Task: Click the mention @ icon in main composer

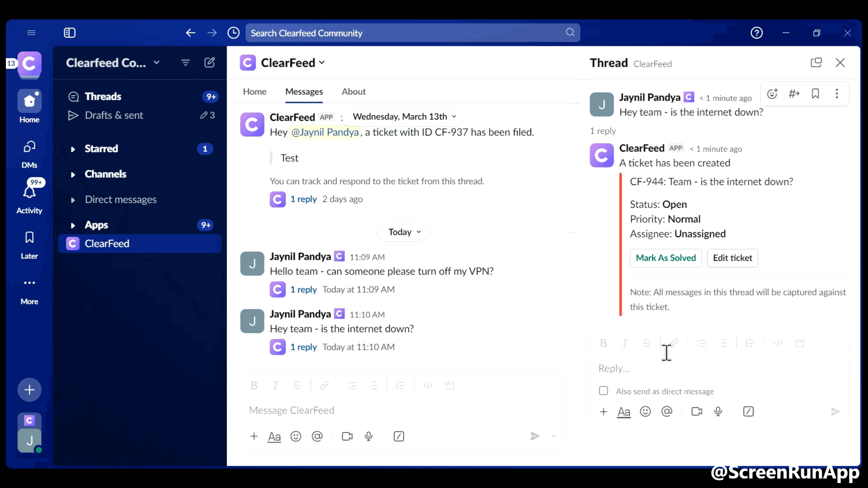Action: pos(317,436)
